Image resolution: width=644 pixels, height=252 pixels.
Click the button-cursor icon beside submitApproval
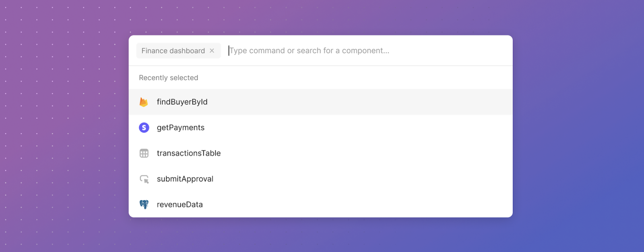click(x=144, y=179)
